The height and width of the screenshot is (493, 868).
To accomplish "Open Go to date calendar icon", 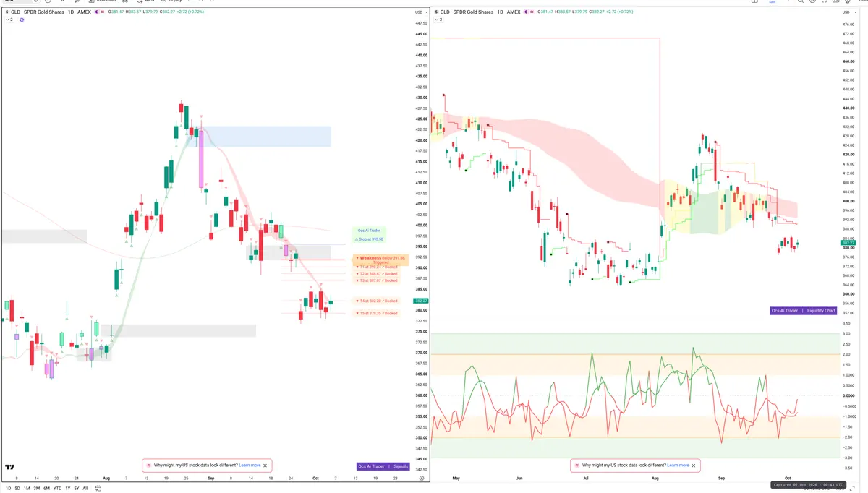I will 98,489.
